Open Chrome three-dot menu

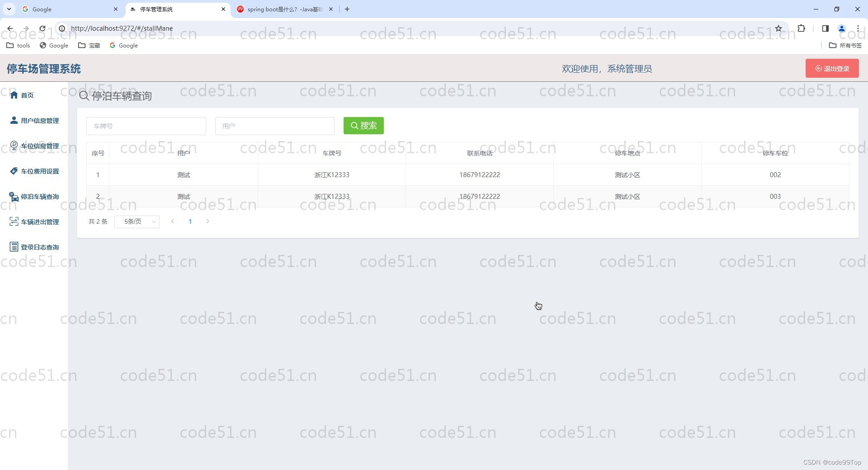coord(858,28)
